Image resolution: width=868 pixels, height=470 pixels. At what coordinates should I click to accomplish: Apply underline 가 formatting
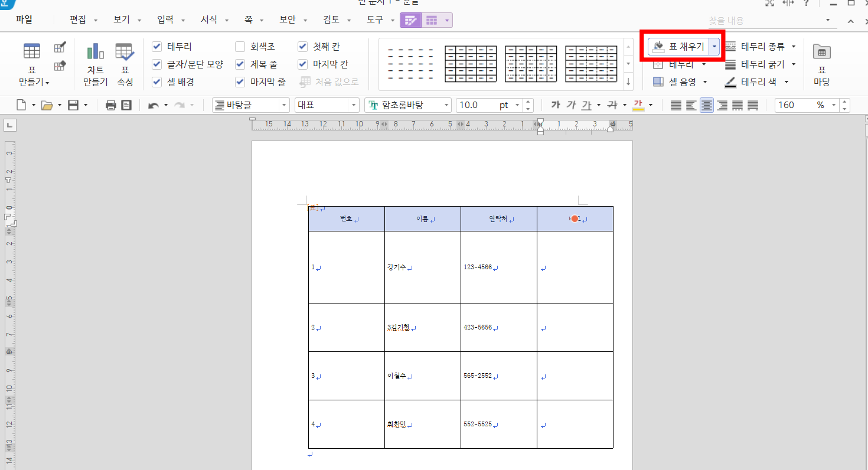click(586, 105)
